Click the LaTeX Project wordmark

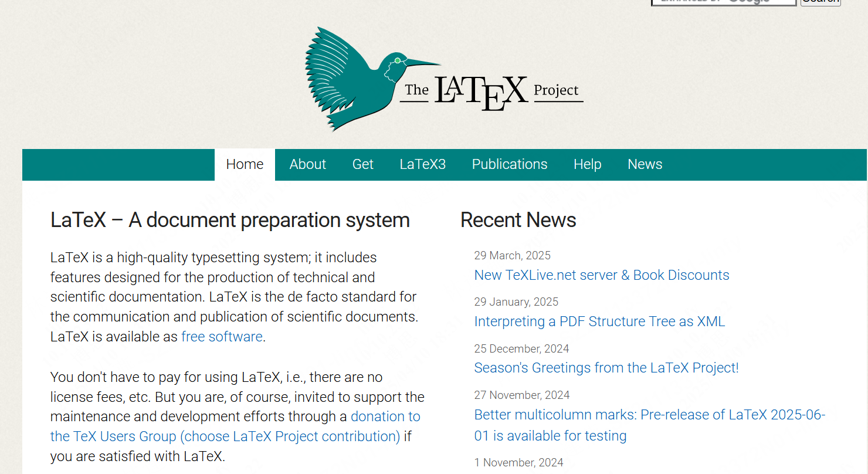491,93
